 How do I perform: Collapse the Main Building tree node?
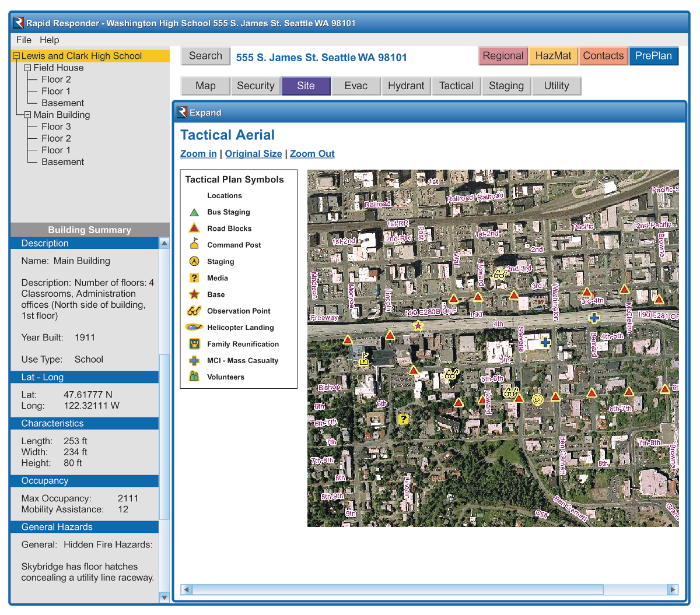click(27, 115)
